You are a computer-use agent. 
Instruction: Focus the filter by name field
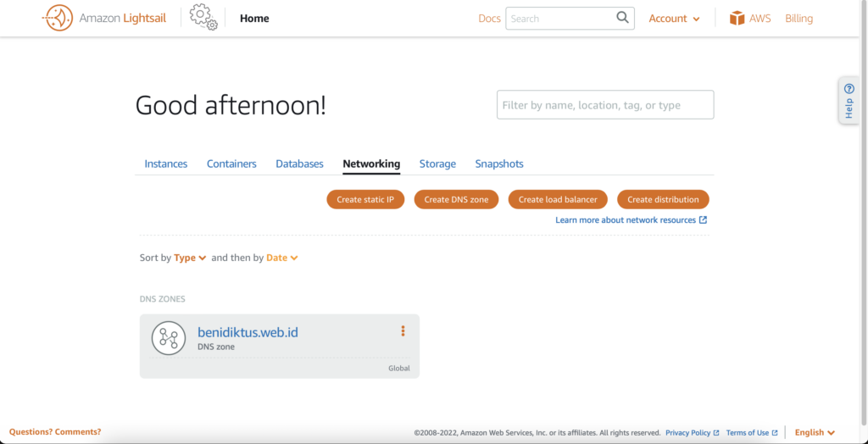pos(605,104)
